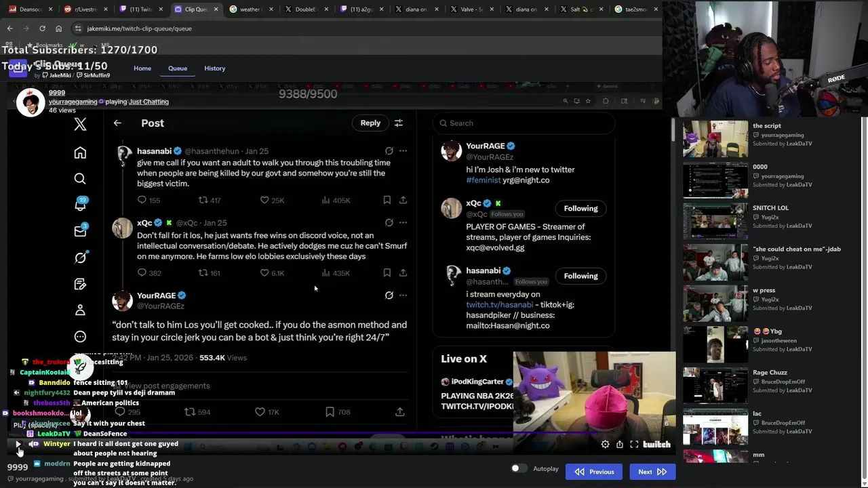Open reply sort filter icon
The image size is (868, 488).
pyautogui.click(x=399, y=123)
